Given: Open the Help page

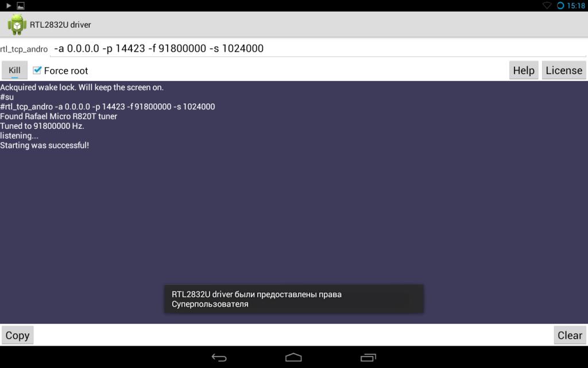Looking at the screenshot, I should click(523, 70).
